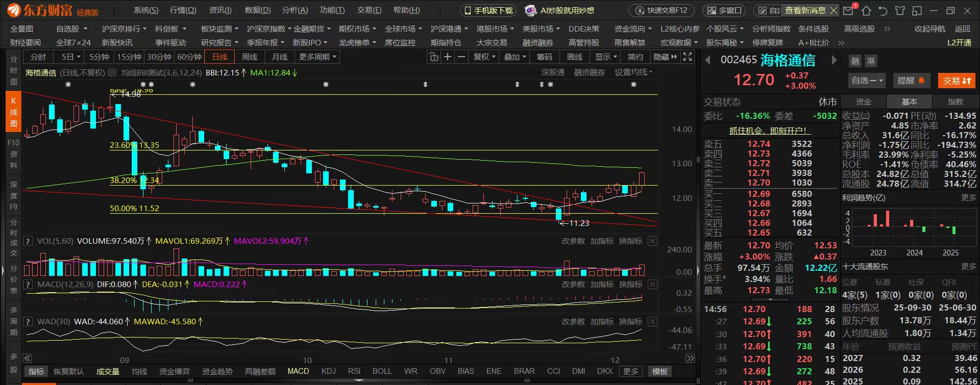This screenshot has width=980, height=385.
Task: Click the 港 Hong Kong connect badge
Action: click(x=871, y=61)
